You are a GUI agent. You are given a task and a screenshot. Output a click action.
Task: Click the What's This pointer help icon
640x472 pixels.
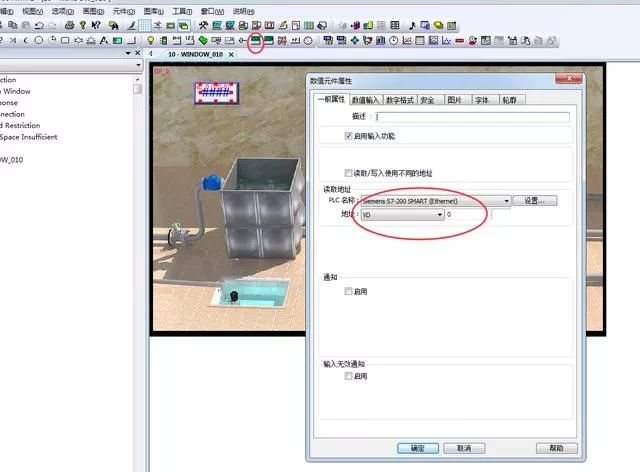click(96, 25)
